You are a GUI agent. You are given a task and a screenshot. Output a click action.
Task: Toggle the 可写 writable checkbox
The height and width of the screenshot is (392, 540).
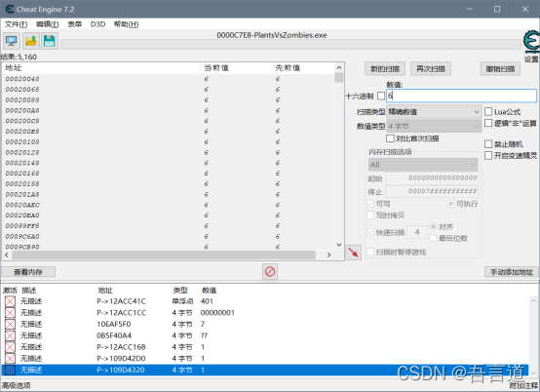click(x=370, y=204)
